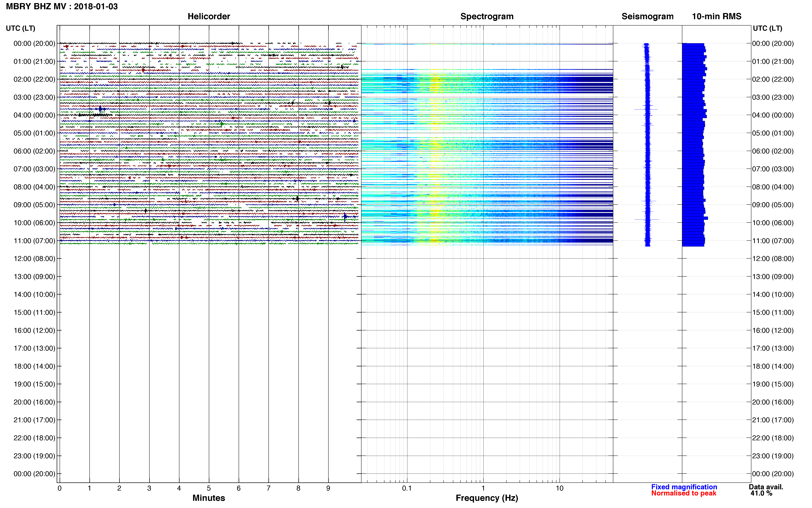This screenshot has height=508, width=812.
Task: Click the "Seismogram" panel heading
Action: click(648, 16)
